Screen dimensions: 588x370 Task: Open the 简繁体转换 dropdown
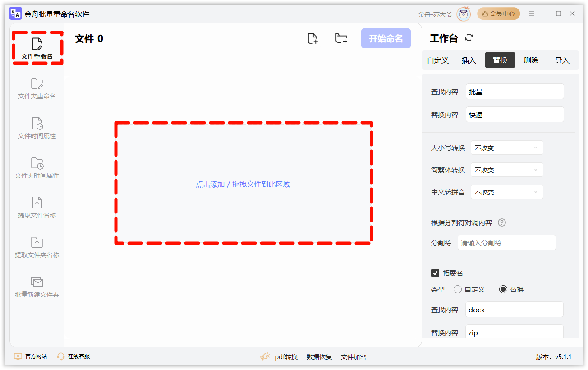coord(507,170)
